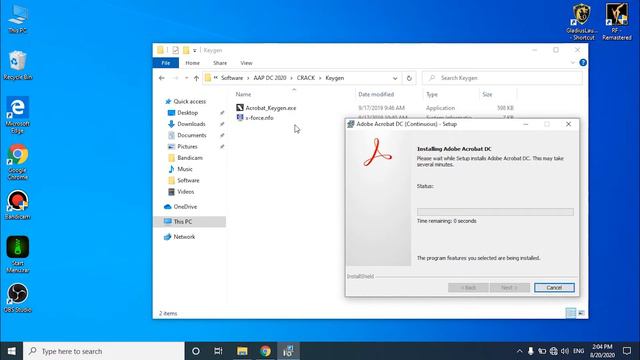This screenshot has width=640, height=360.
Task: Launch Google Chrome desktop shortcut
Action: (x=18, y=162)
